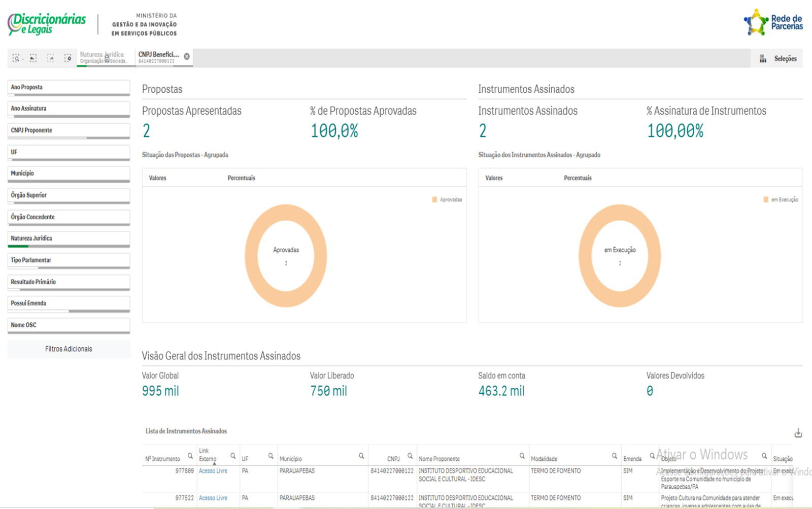Search the Nome Proponente column
This screenshot has height=509, width=812.
(522, 456)
